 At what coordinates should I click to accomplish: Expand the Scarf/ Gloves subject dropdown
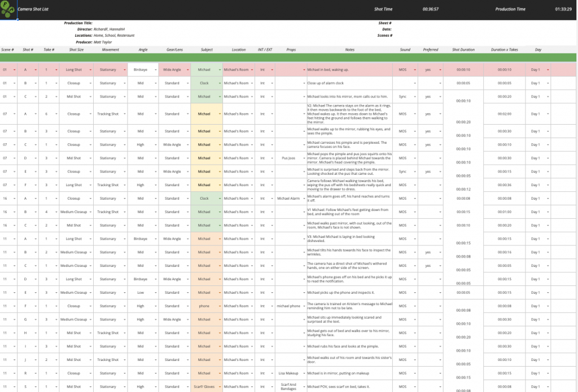(220, 387)
